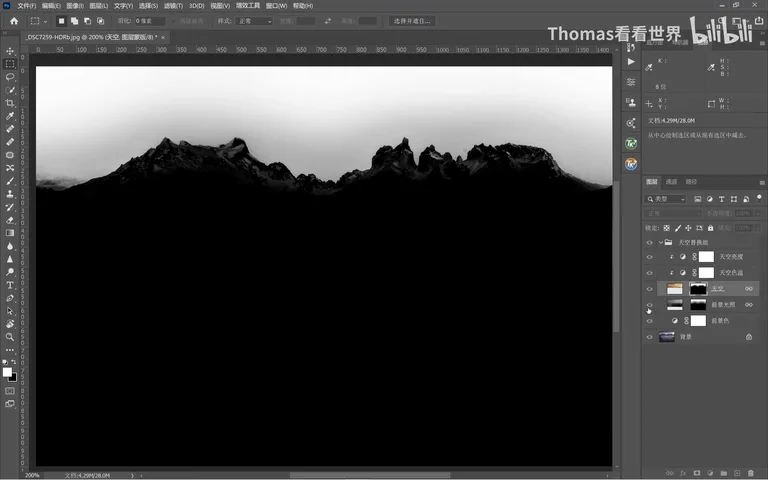
Task: Select the Eraser tool
Action: point(10,220)
